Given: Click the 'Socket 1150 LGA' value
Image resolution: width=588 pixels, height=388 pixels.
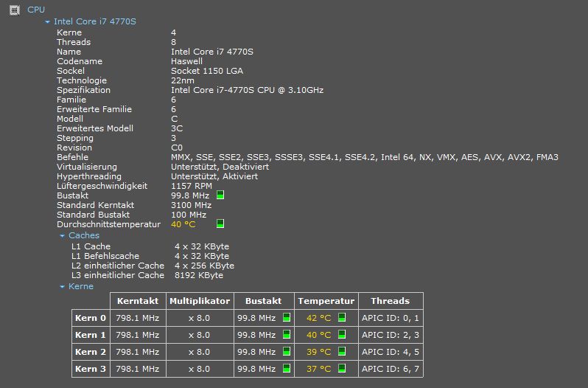Looking at the screenshot, I should tap(207, 71).
